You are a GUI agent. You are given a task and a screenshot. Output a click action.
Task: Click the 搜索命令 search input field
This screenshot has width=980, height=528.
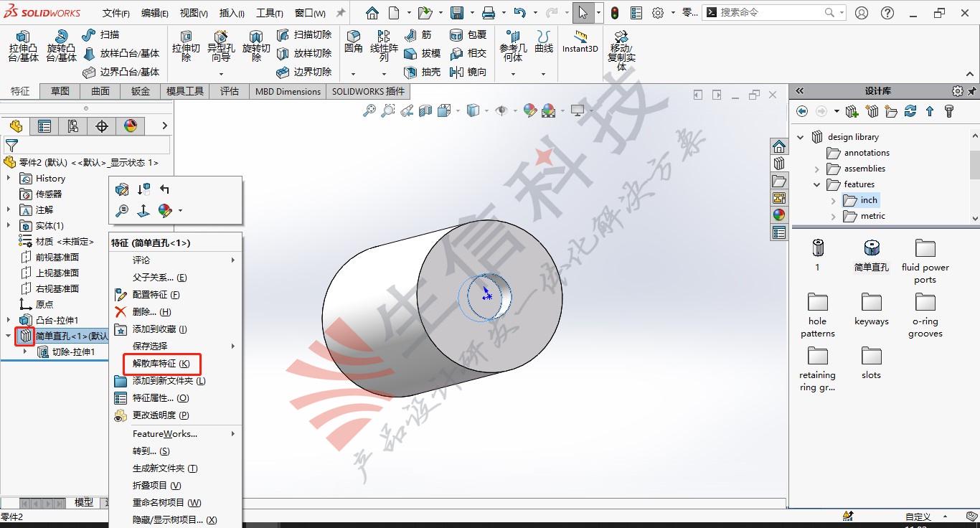(772, 12)
